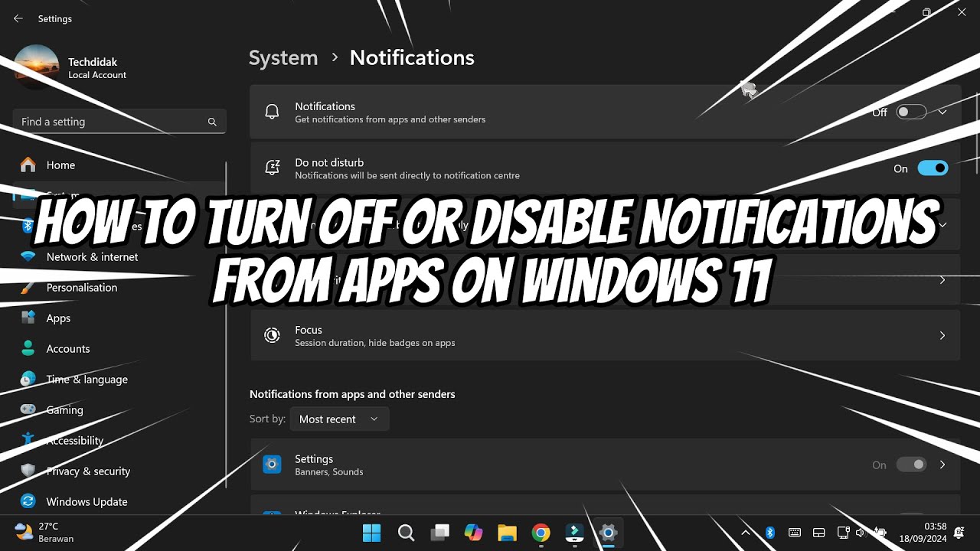This screenshot has height=551, width=980.
Task: Open the Focus settings chevron
Action: 942,335
